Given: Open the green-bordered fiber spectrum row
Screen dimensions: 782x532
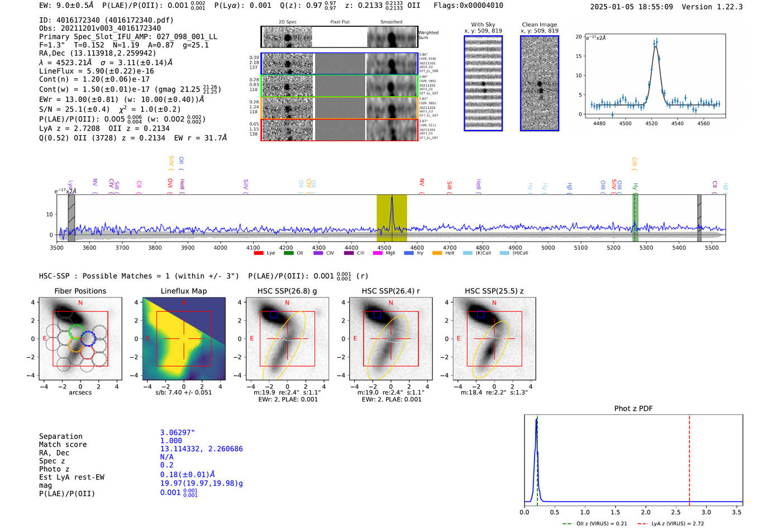Looking at the screenshot, I should coord(340,86).
